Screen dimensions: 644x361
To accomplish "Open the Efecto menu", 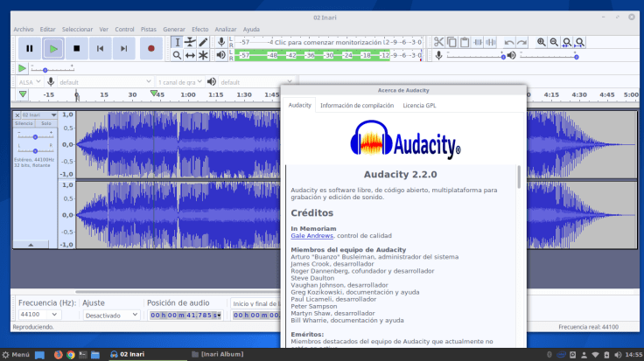I will 199,29.
